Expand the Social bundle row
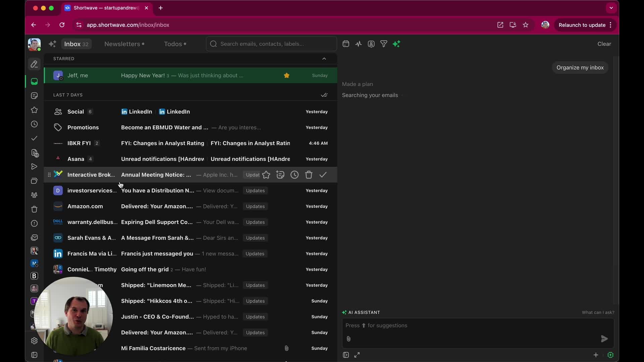Viewport: 644px width, 362px height. pos(76,112)
